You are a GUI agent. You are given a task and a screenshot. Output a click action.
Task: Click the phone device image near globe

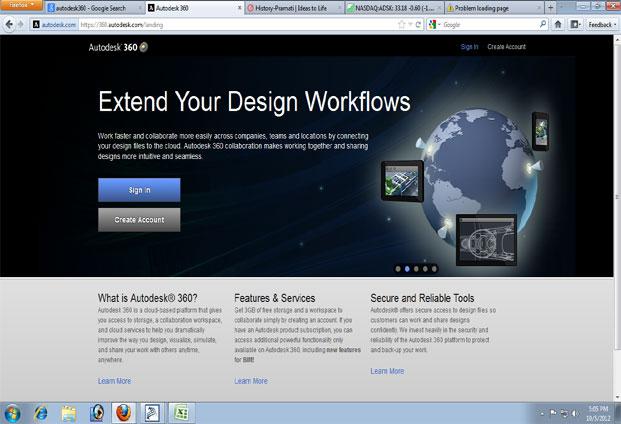click(x=541, y=131)
